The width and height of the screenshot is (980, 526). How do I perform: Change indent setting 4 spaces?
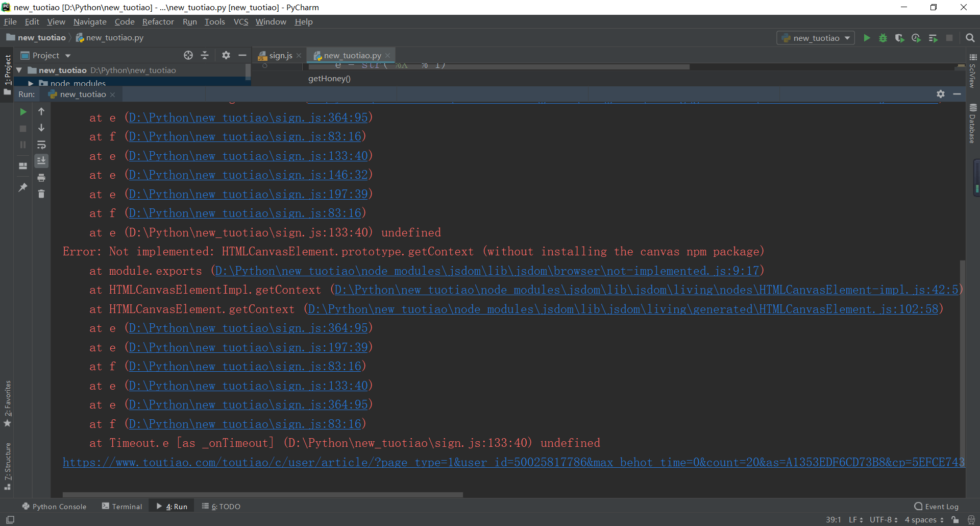click(924, 520)
